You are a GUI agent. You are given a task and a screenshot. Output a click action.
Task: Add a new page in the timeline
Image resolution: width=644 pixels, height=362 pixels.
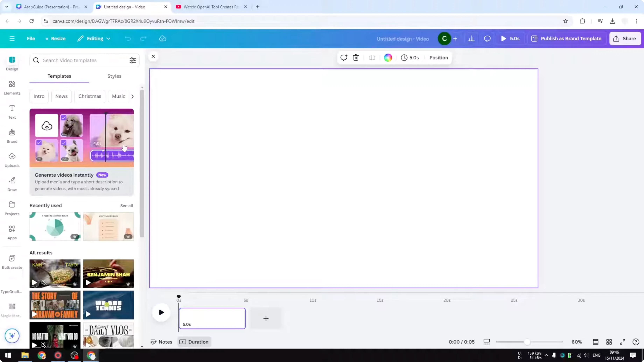click(266, 318)
